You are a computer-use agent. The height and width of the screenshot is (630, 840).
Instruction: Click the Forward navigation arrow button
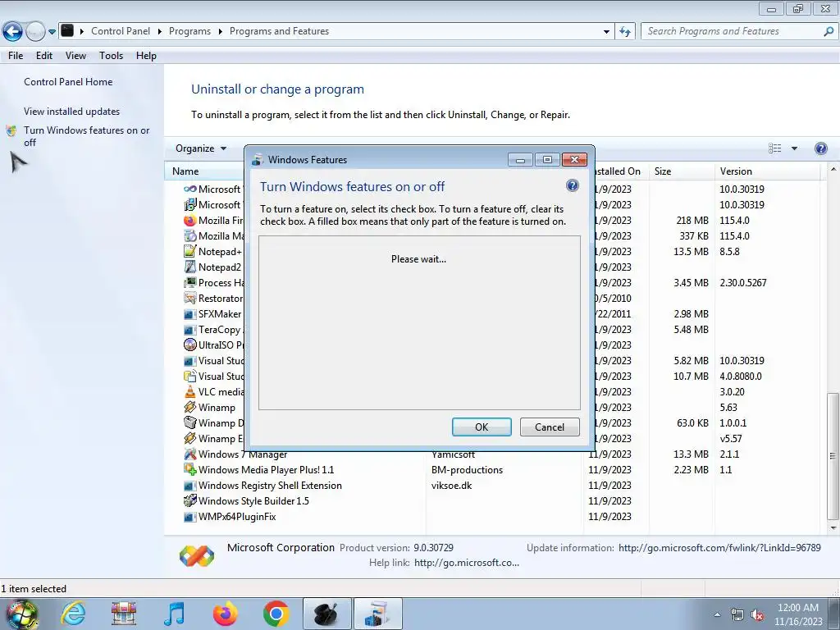[x=35, y=32]
